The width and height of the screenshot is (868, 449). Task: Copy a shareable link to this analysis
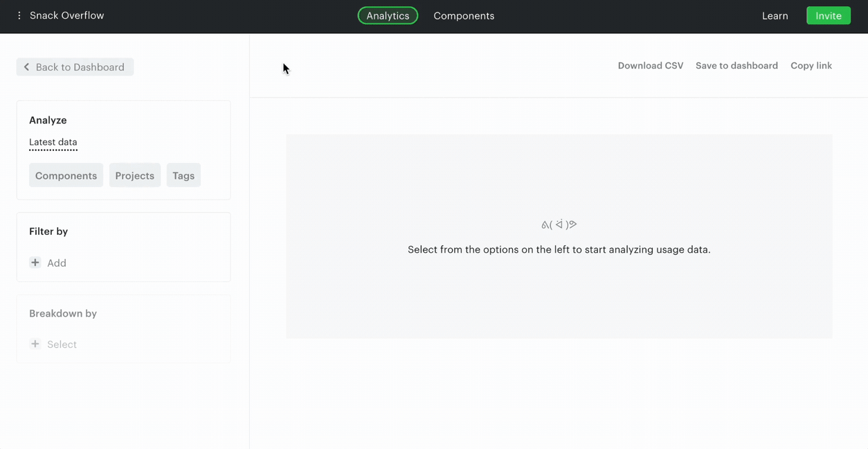(811, 65)
